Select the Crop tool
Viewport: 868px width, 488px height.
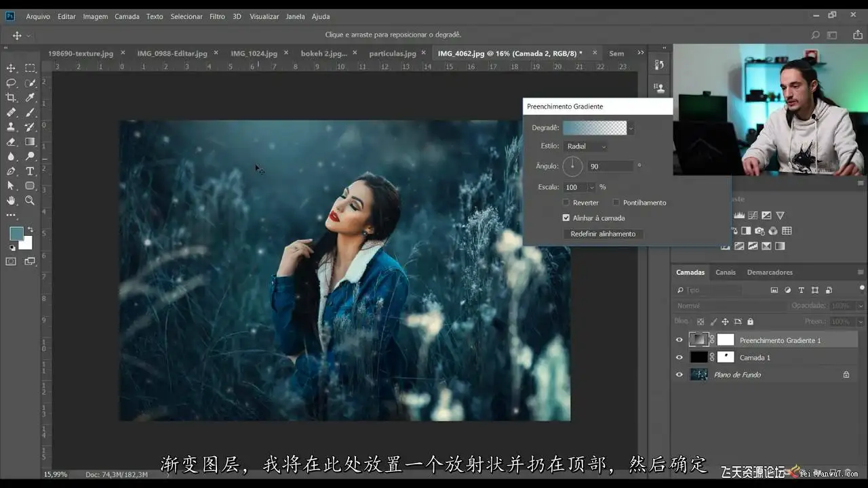point(11,98)
